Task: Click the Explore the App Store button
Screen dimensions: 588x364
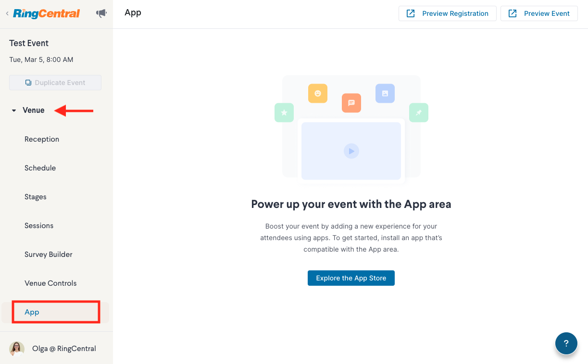Action: pyautogui.click(x=351, y=278)
